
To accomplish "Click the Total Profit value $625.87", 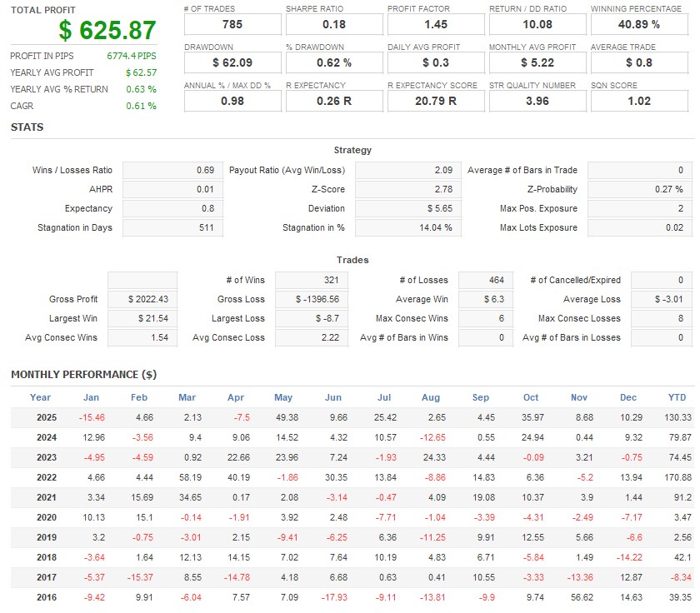I will click(x=107, y=31).
